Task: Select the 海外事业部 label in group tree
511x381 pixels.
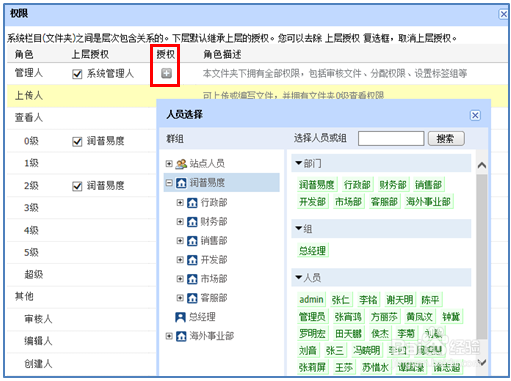Action: pyautogui.click(x=212, y=336)
